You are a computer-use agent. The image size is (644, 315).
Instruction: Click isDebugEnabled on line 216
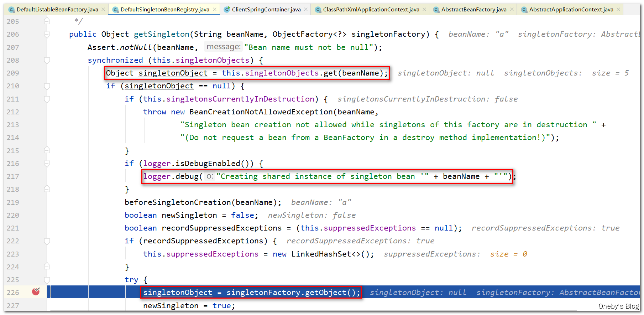click(208, 164)
